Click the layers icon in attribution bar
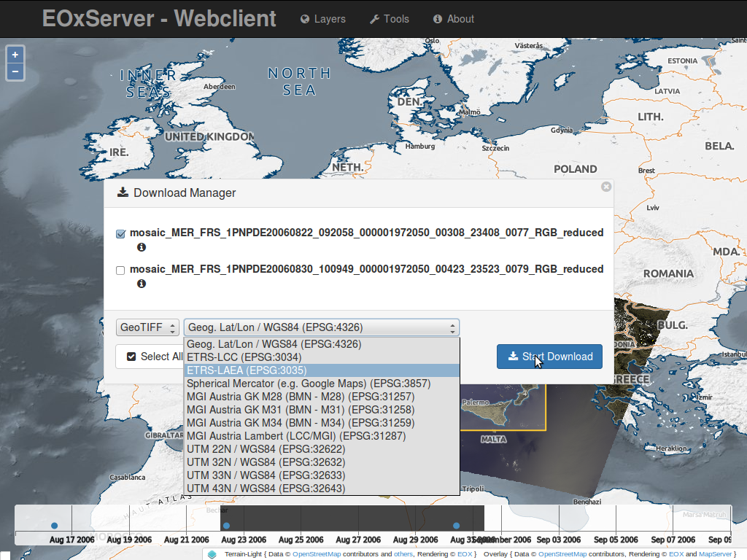 (212, 554)
